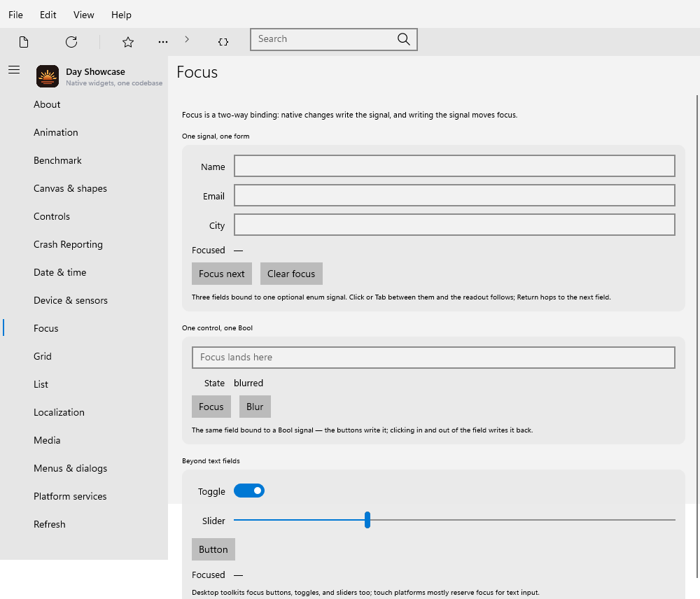
Task: Open the View menu
Action: click(84, 15)
